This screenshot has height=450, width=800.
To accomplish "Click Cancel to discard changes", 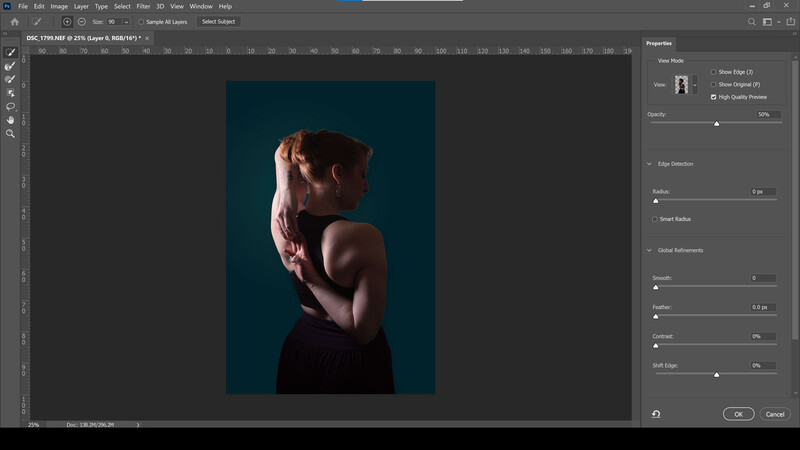I will [775, 414].
